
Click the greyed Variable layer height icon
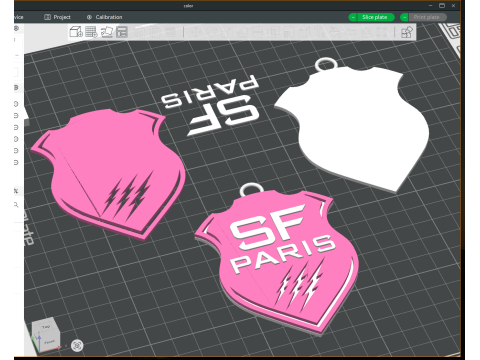pos(171,32)
